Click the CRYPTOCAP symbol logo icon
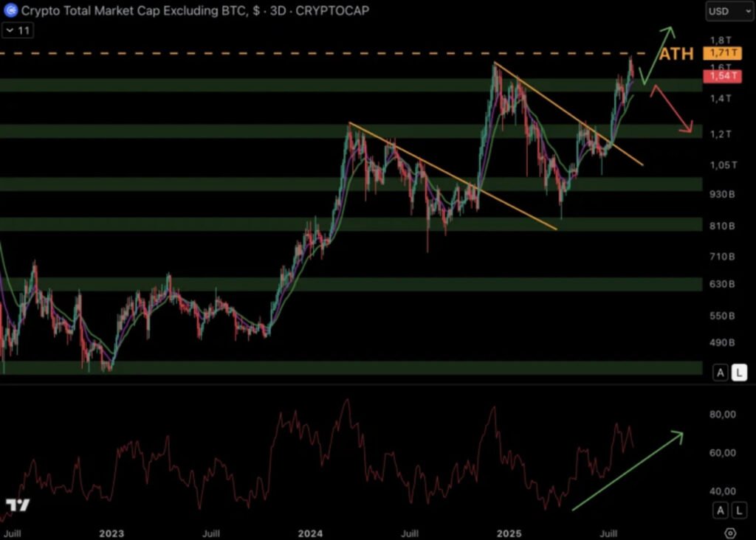Image resolution: width=756 pixels, height=540 pixels. coord(10,11)
